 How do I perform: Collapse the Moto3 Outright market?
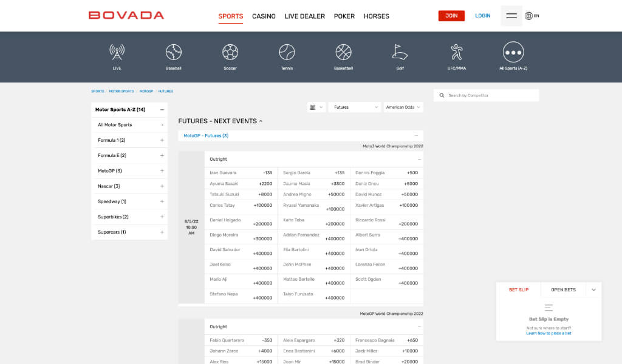pos(419,159)
